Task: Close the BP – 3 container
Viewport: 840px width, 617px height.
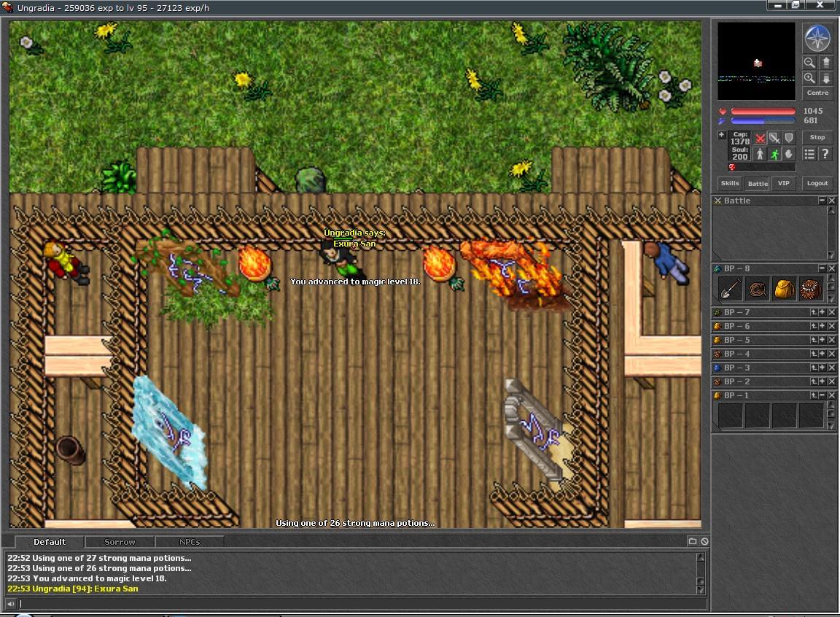Action: tap(831, 368)
